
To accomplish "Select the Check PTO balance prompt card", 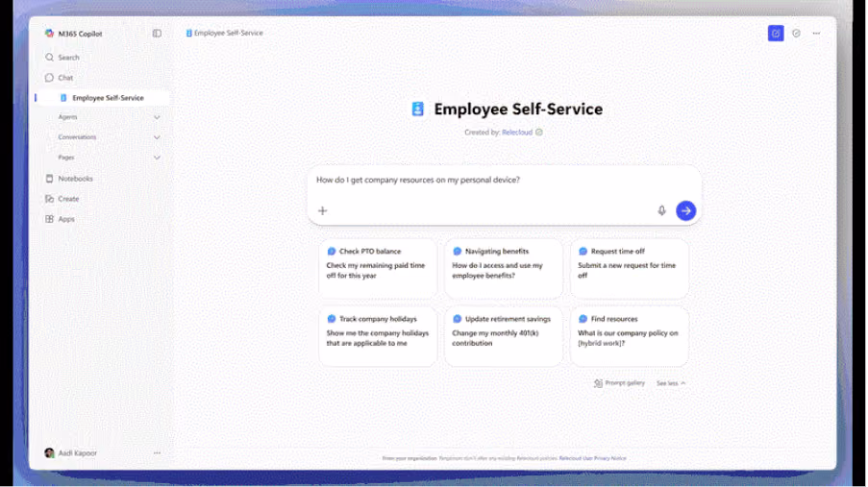I will click(x=378, y=269).
